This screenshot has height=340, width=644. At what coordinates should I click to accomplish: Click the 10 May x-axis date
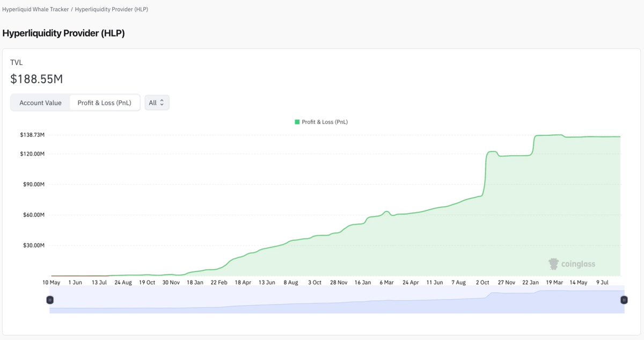point(52,282)
